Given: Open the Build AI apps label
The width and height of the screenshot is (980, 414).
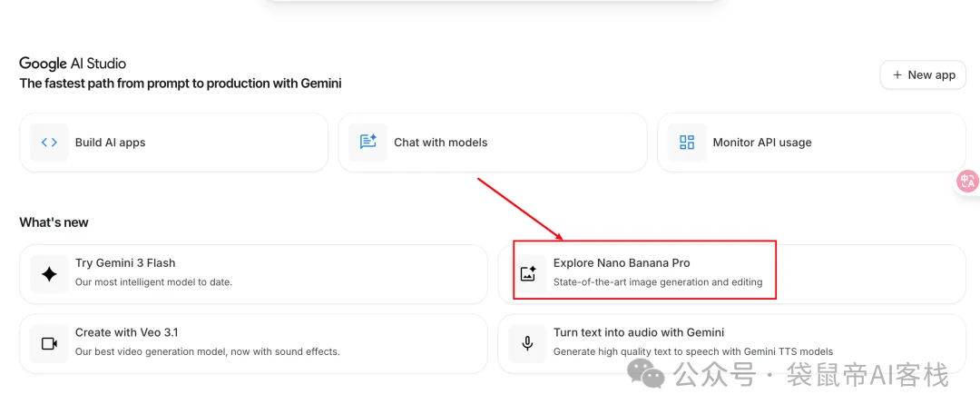Looking at the screenshot, I should [110, 143].
